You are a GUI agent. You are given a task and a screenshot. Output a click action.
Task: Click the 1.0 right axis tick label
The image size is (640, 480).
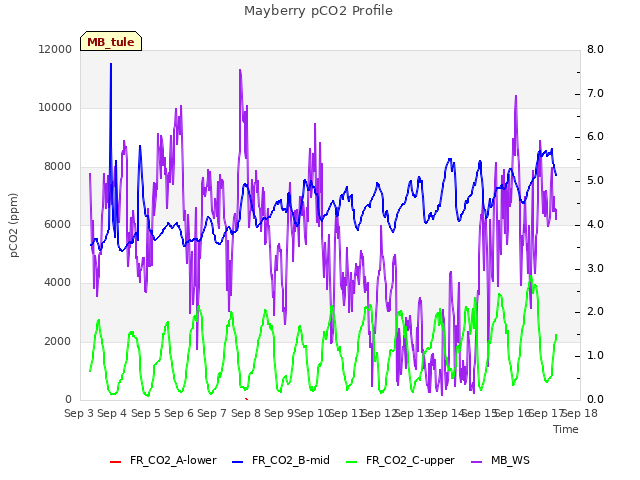coord(595,356)
